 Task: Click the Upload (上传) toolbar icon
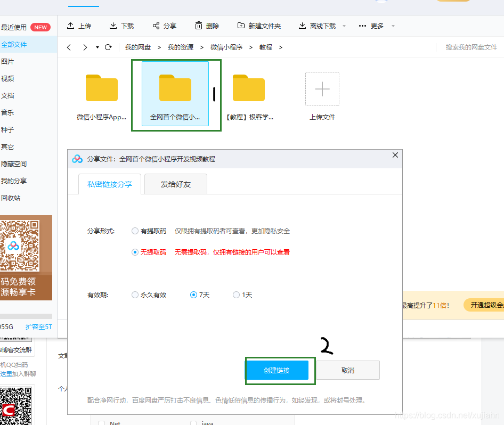click(70, 26)
